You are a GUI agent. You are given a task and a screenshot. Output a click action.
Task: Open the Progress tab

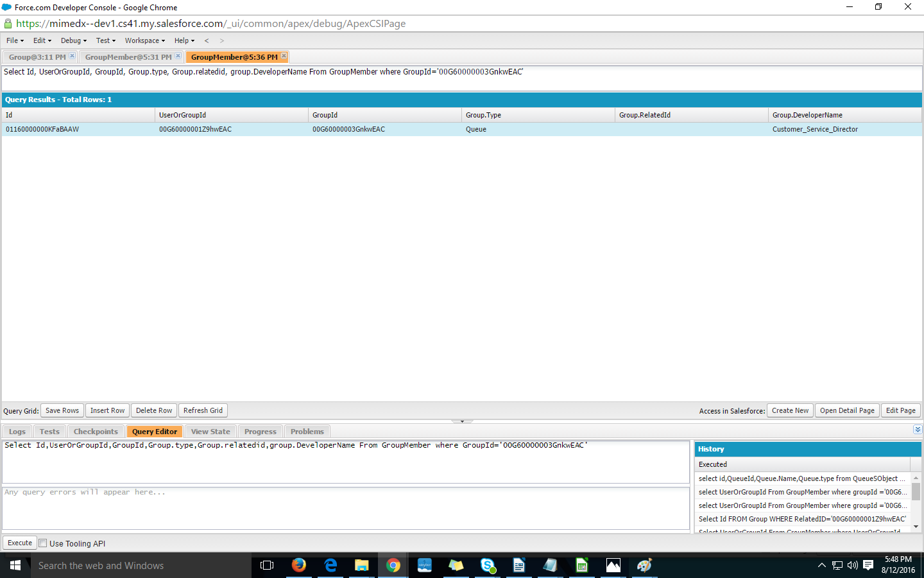click(260, 432)
